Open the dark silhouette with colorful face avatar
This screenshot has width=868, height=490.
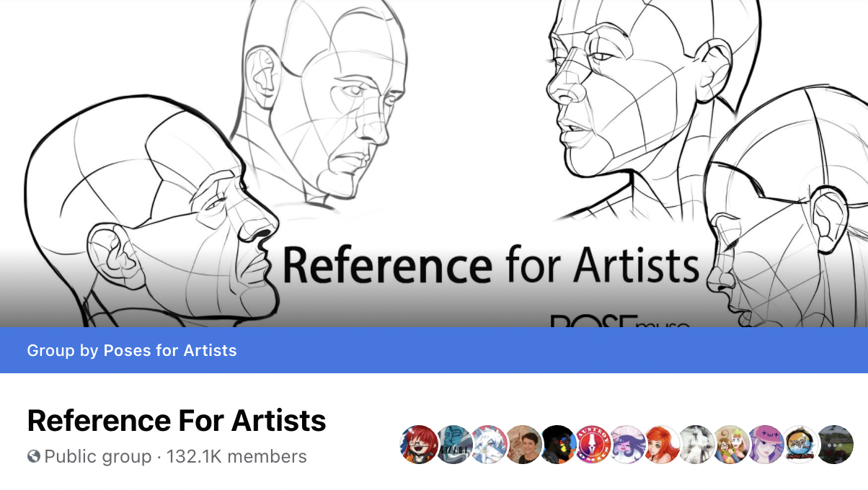click(558, 444)
